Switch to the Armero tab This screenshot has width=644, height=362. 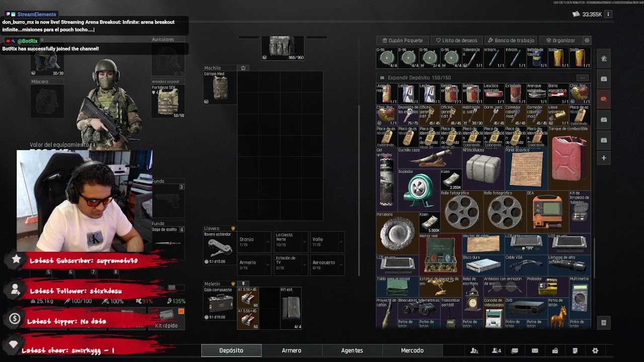point(292,350)
